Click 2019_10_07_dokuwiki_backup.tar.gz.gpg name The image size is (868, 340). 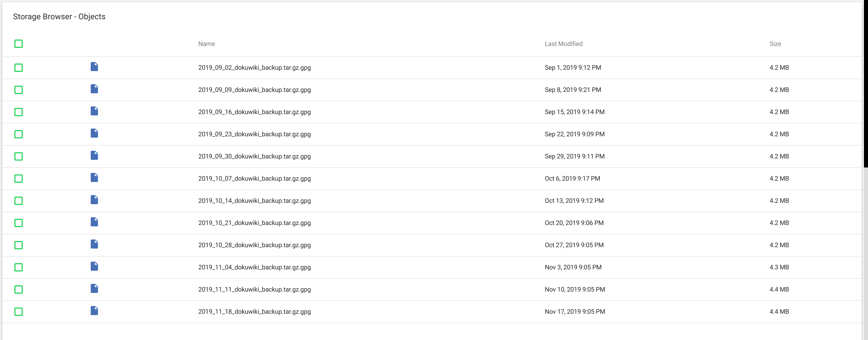[x=254, y=179]
